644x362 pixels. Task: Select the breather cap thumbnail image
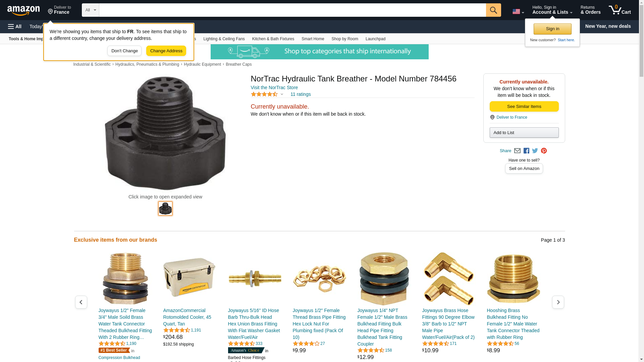point(165,208)
